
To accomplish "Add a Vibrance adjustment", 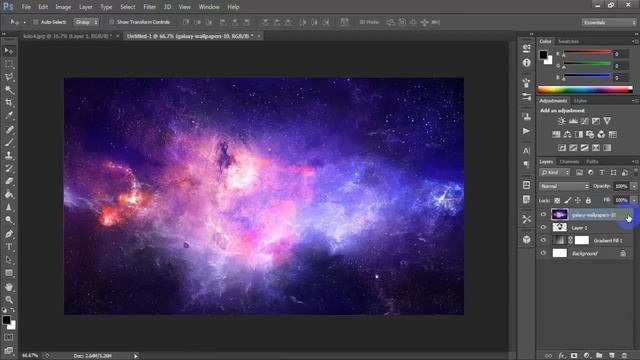I will [x=607, y=121].
